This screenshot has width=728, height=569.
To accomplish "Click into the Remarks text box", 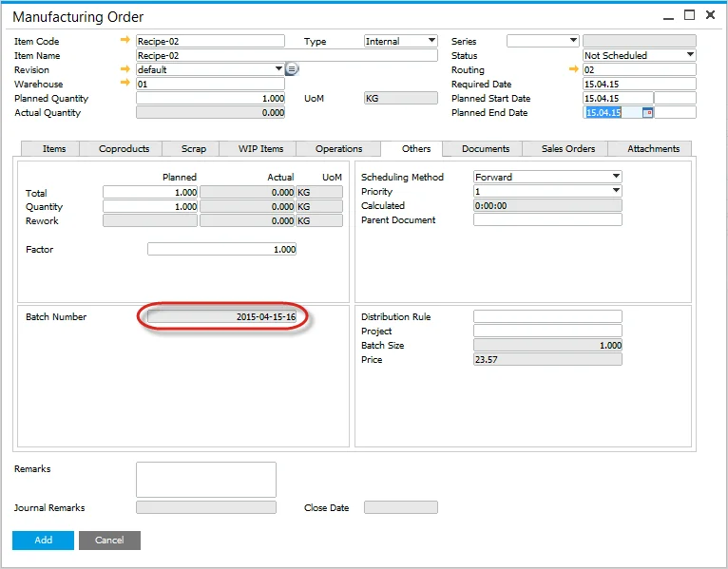I will point(205,480).
